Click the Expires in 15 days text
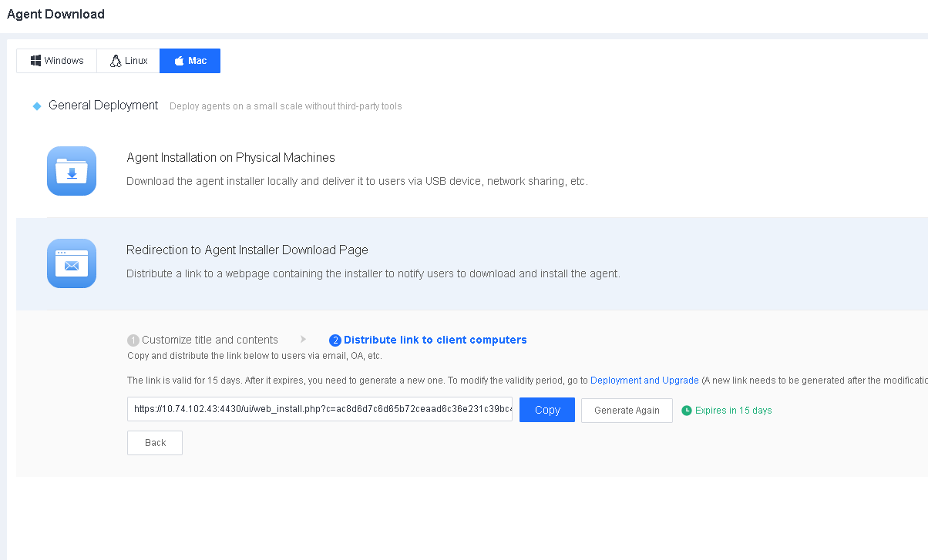Viewport: 928px width, 560px height. click(733, 411)
